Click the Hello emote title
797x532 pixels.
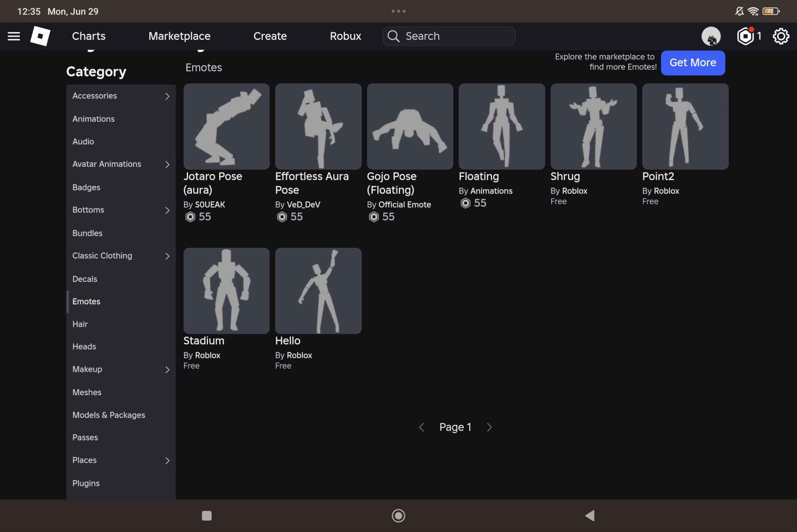point(288,341)
